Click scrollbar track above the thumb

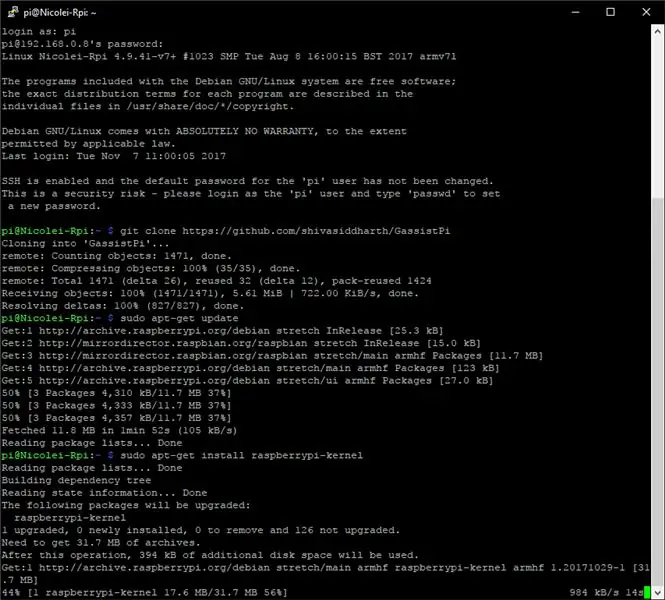pyautogui.click(x=657, y=117)
